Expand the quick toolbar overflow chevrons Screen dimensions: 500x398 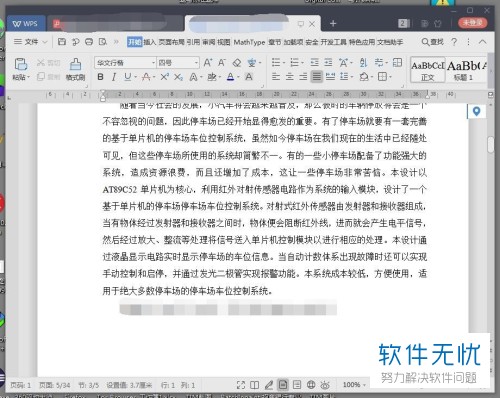click(x=116, y=42)
